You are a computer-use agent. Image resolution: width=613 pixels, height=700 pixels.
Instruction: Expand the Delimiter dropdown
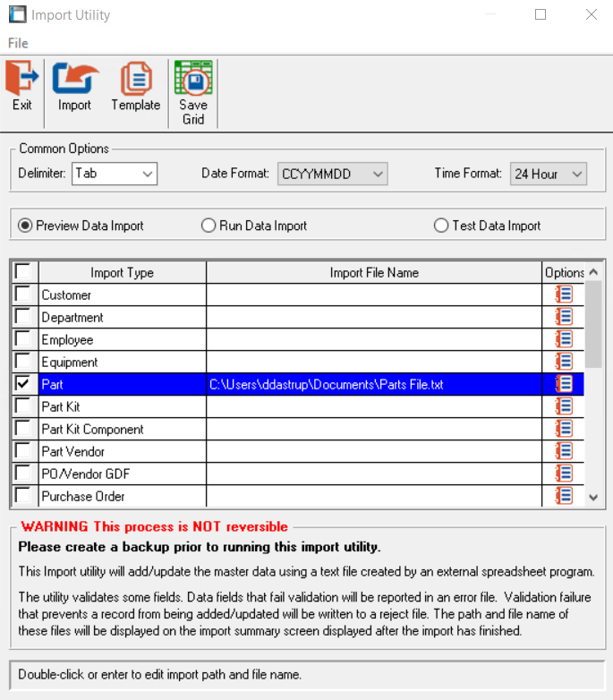(x=148, y=174)
